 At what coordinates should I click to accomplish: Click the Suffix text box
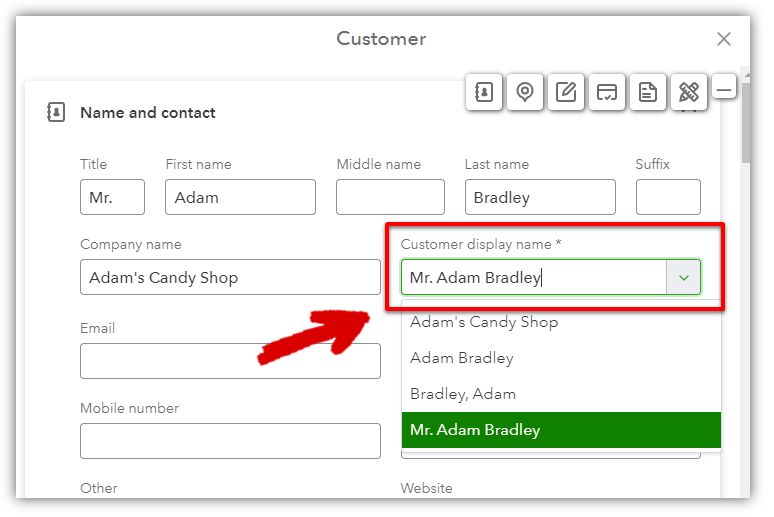[x=668, y=197]
